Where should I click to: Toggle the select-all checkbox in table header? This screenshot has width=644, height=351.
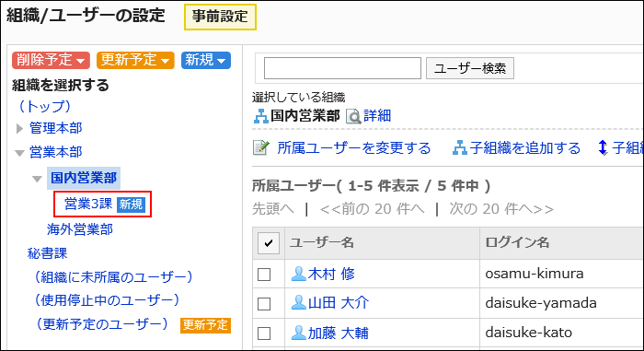tap(269, 243)
